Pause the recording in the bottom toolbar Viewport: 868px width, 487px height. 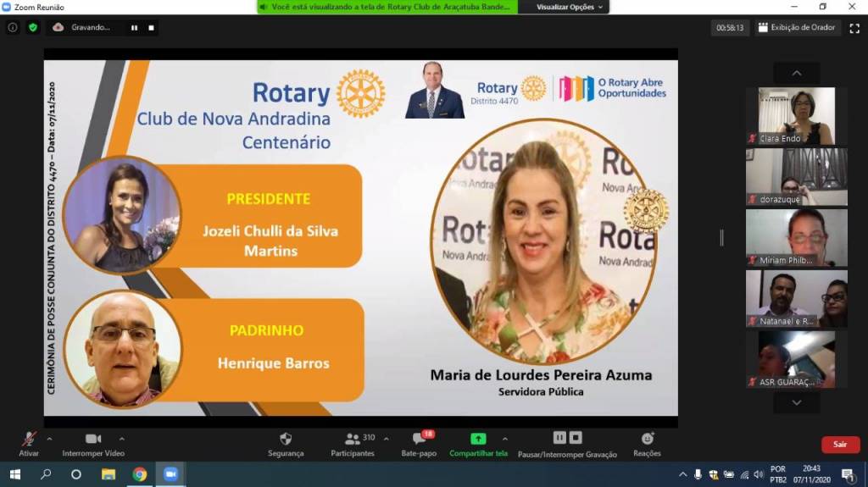coord(559,438)
